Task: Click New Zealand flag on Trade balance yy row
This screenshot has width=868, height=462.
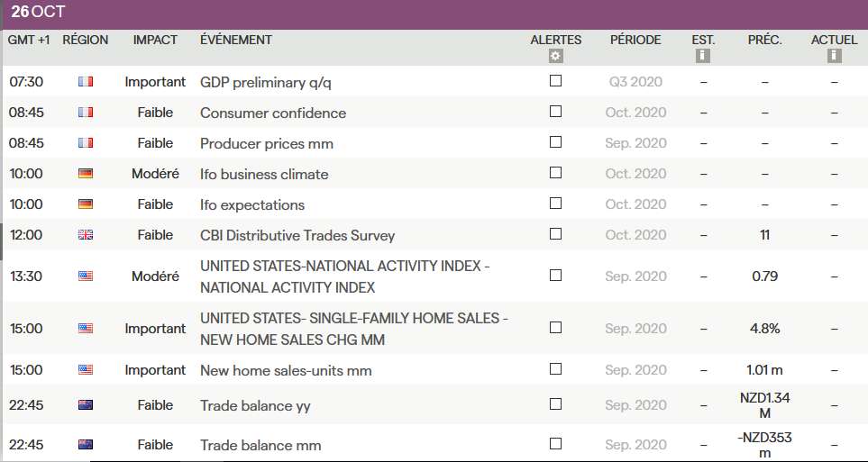Action: pyautogui.click(x=86, y=405)
